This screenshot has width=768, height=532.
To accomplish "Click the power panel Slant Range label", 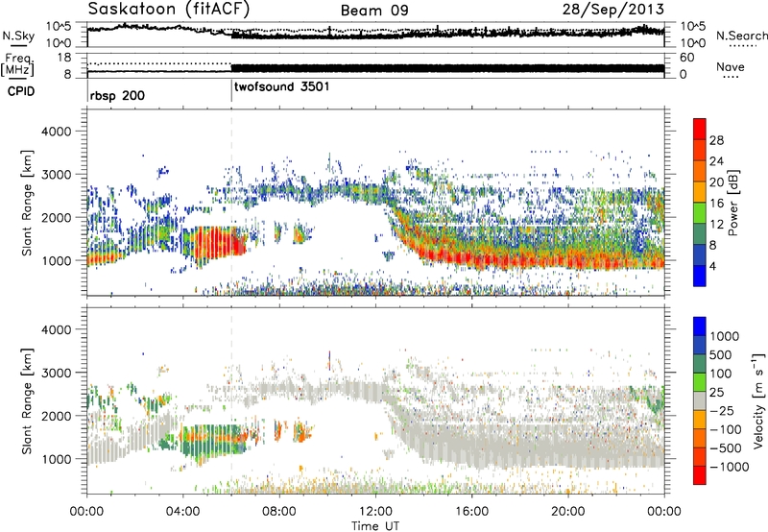I will click(x=27, y=203).
